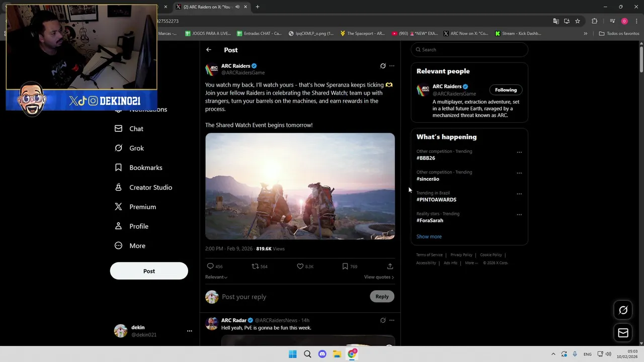Expand the footer More dropdown

[471, 263]
